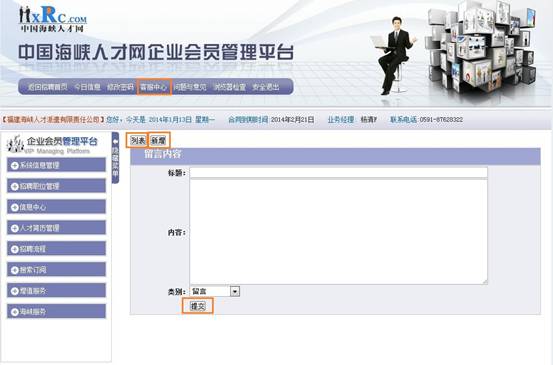Expand 招聘流程 plus icon
Screen dimensions: 553x365
pos(14,249)
